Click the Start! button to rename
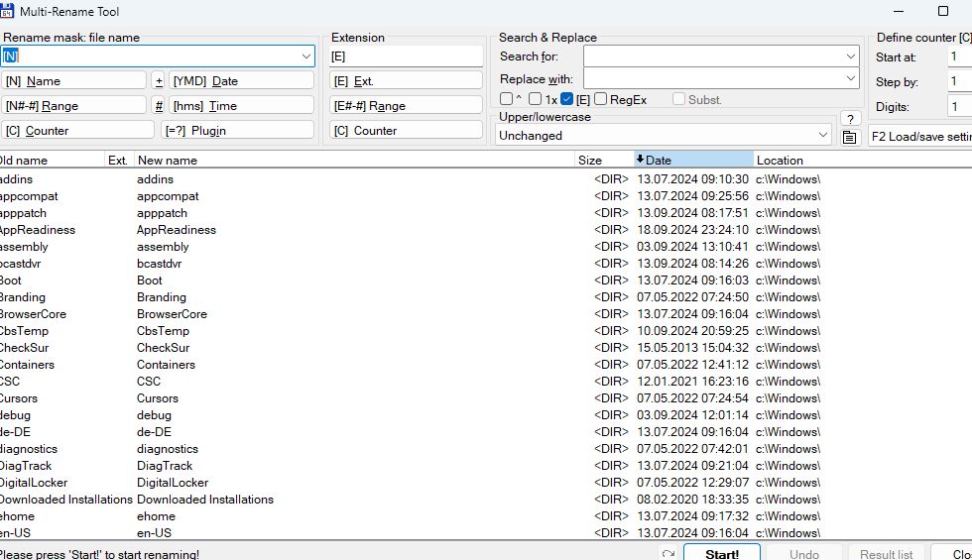 point(722,553)
